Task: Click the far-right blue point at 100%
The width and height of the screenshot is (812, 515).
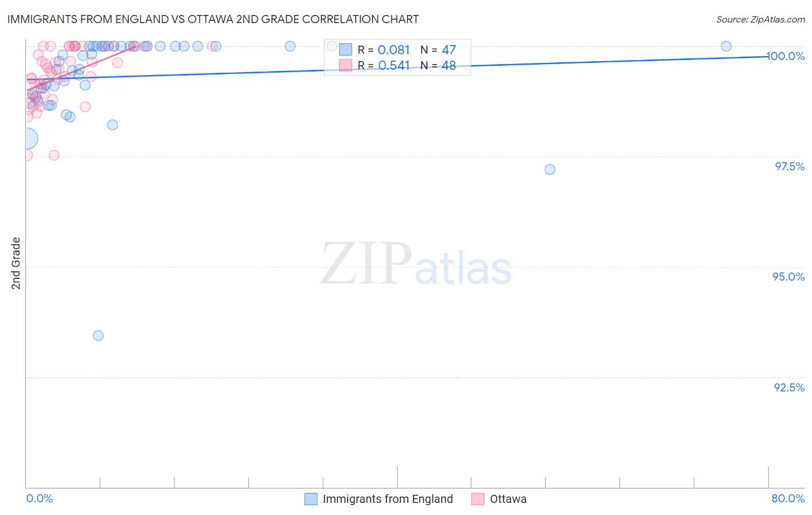Action: pyautogui.click(x=726, y=46)
